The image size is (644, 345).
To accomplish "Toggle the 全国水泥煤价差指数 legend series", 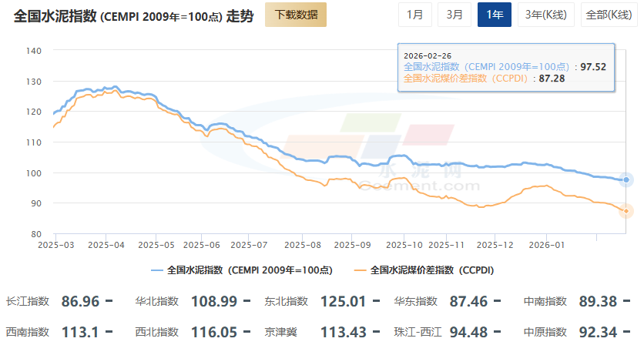I will (x=424, y=270).
